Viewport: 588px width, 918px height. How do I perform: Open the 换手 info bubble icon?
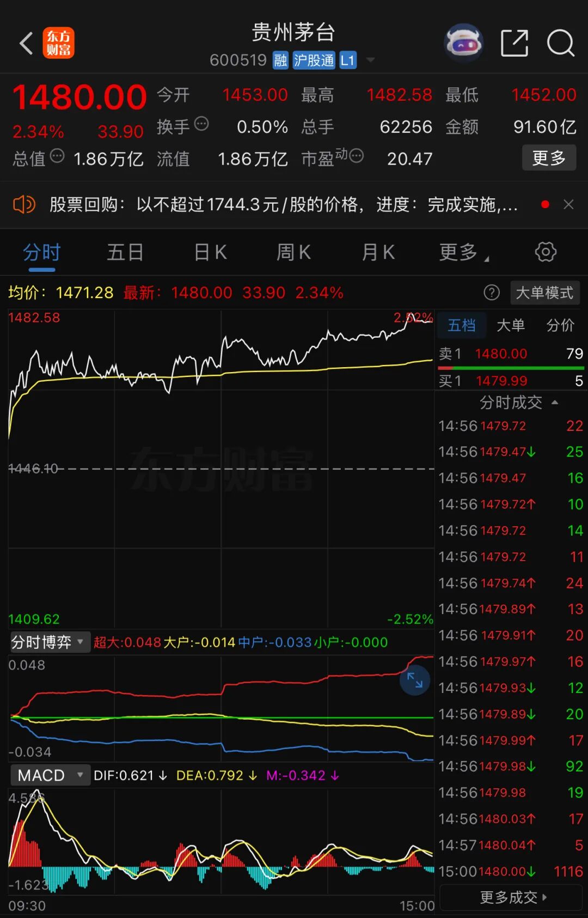tap(201, 124)
